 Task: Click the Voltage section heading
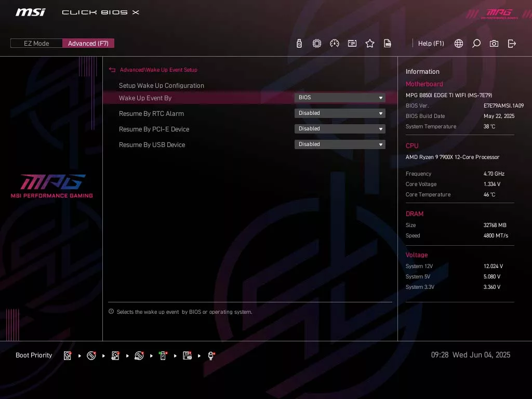pos(417,255)
